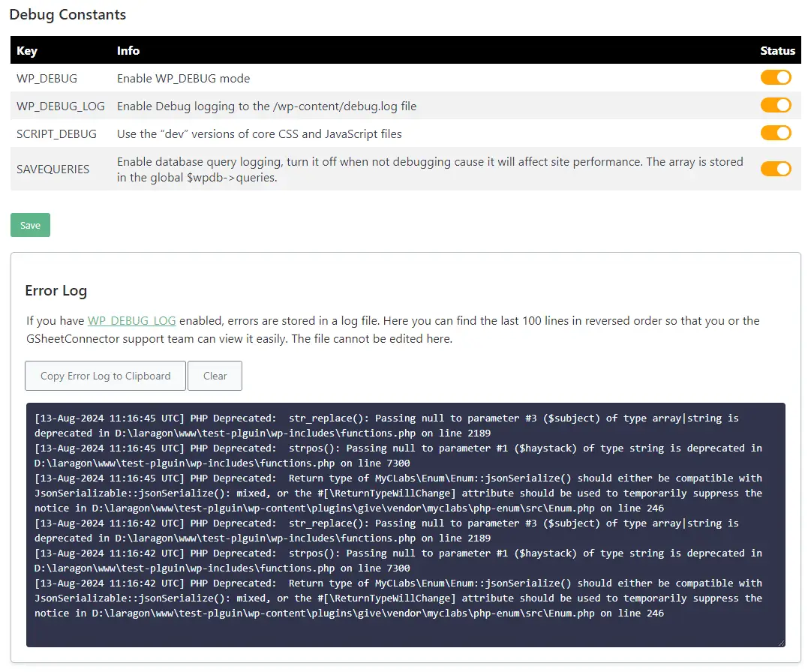
Task: Click the green Save button
Action: pos(30,225)
